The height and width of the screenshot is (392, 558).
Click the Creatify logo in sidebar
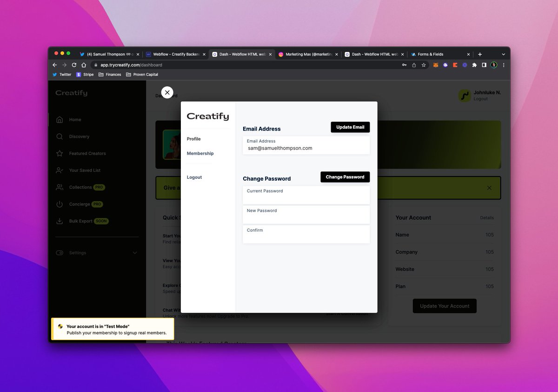[71, 93]
